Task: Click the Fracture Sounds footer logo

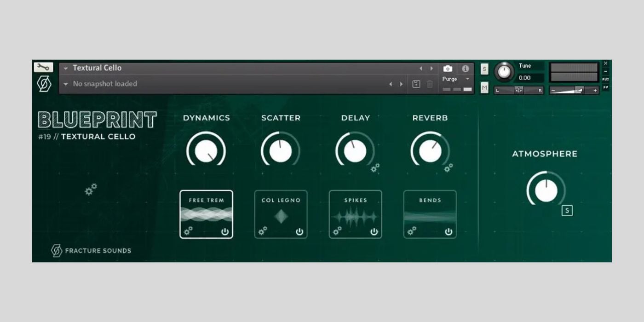Action: point(91,251)
